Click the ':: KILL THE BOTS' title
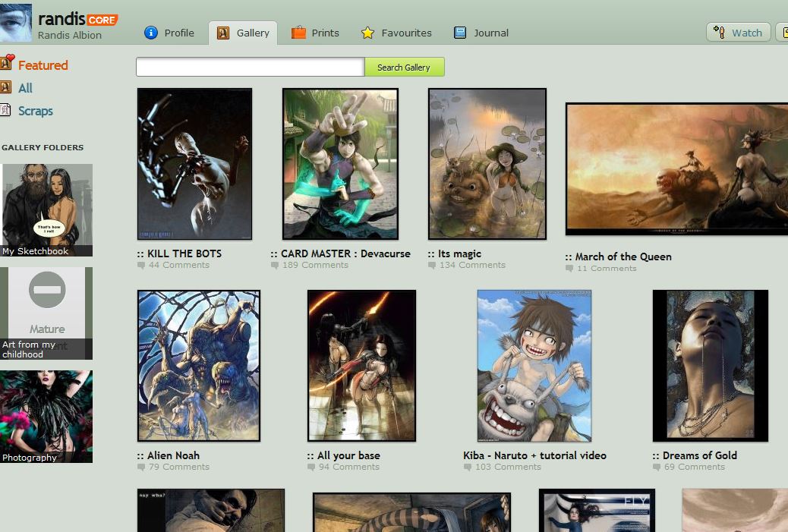Screen dimensions: 788x532 (179, 253)
